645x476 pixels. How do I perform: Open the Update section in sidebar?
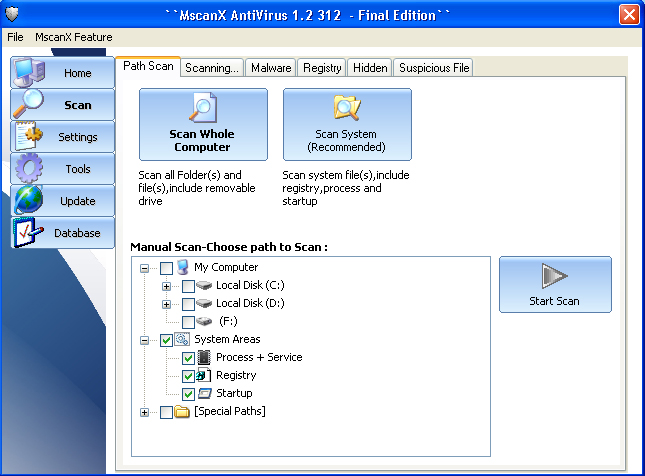click(x=63, y=201)
